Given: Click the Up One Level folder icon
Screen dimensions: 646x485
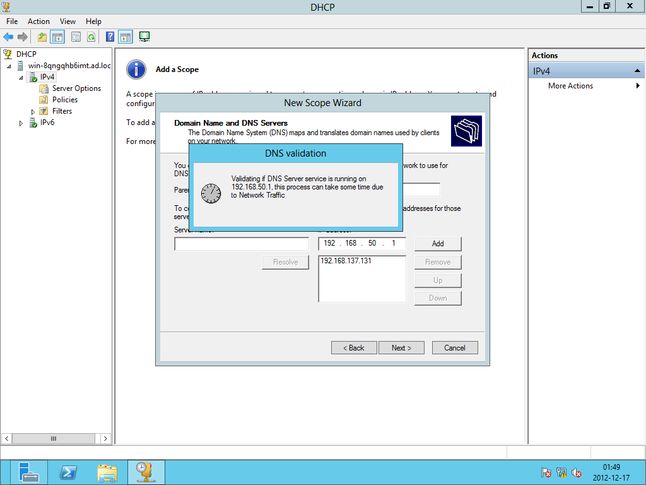Looking at the screenshot, I should [x=42, y=37].
